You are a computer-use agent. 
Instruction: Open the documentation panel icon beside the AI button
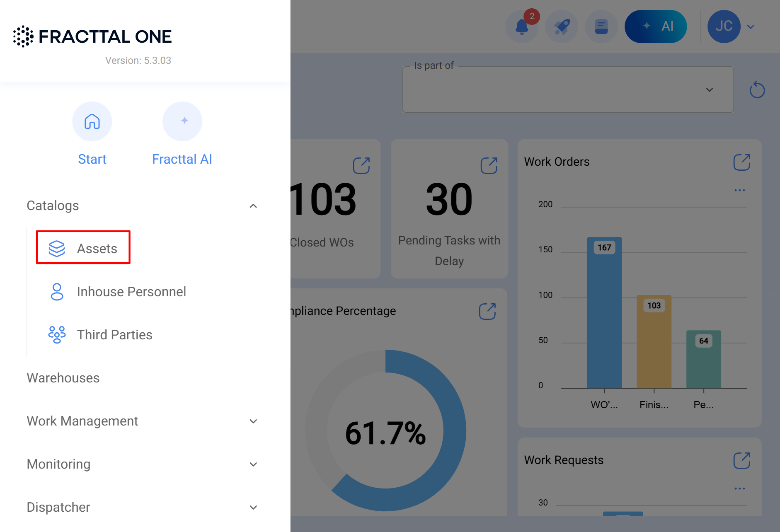(601, 26)
